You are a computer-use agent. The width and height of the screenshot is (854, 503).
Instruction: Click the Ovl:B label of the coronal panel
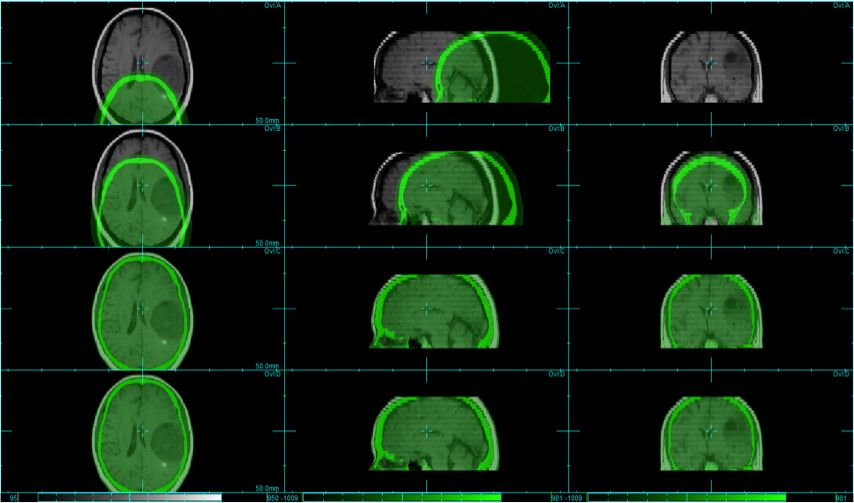[x=842, y=129]
